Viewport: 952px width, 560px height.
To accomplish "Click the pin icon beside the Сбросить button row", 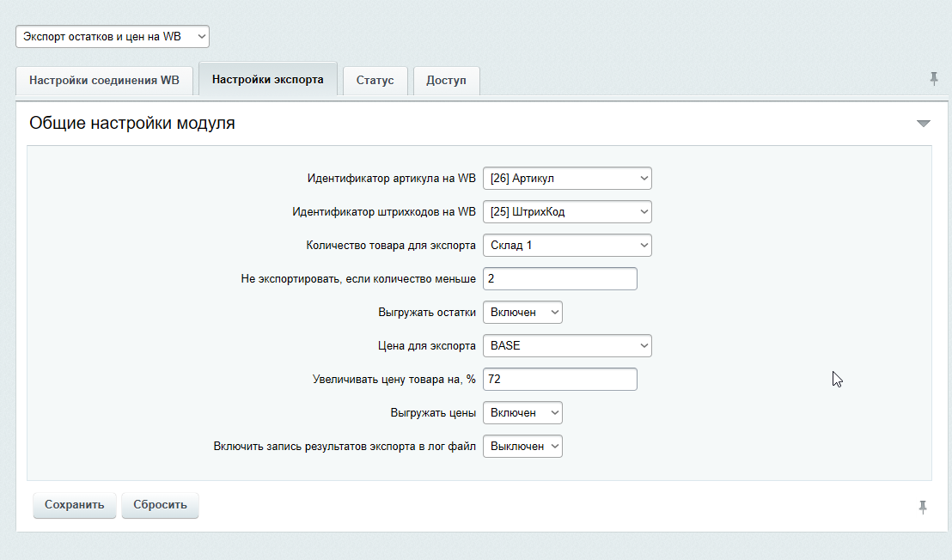I will click(922, 507).
